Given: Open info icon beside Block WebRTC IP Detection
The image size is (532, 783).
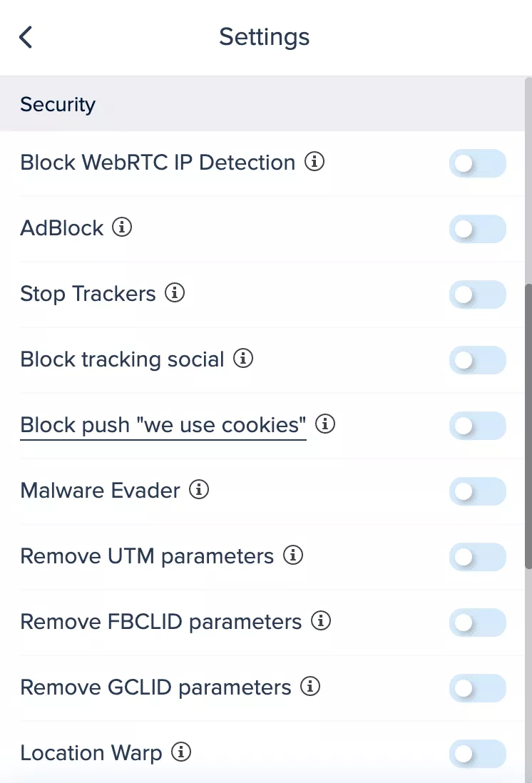Looking at the screenshot, I should [314, 163].
